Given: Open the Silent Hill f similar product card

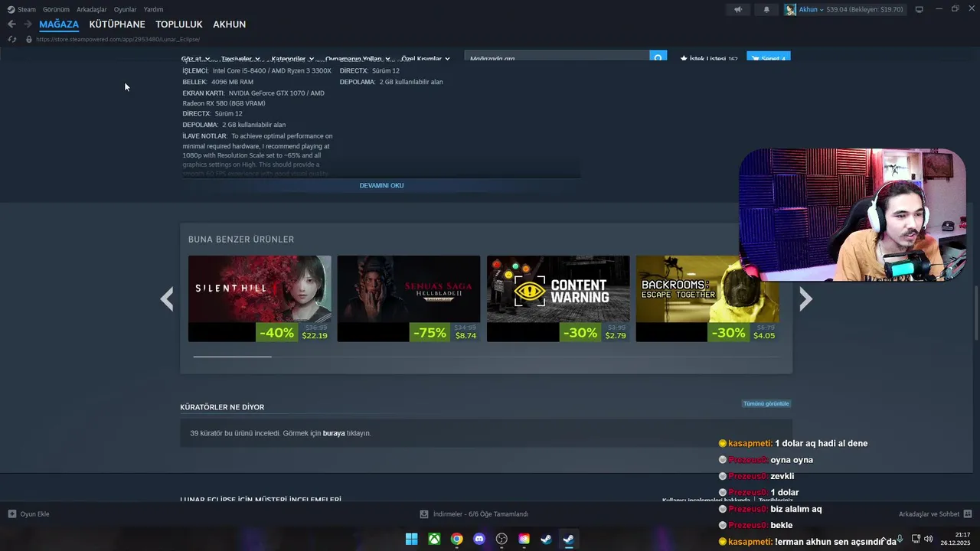Looking at the screenshot, I should [260, 298].
